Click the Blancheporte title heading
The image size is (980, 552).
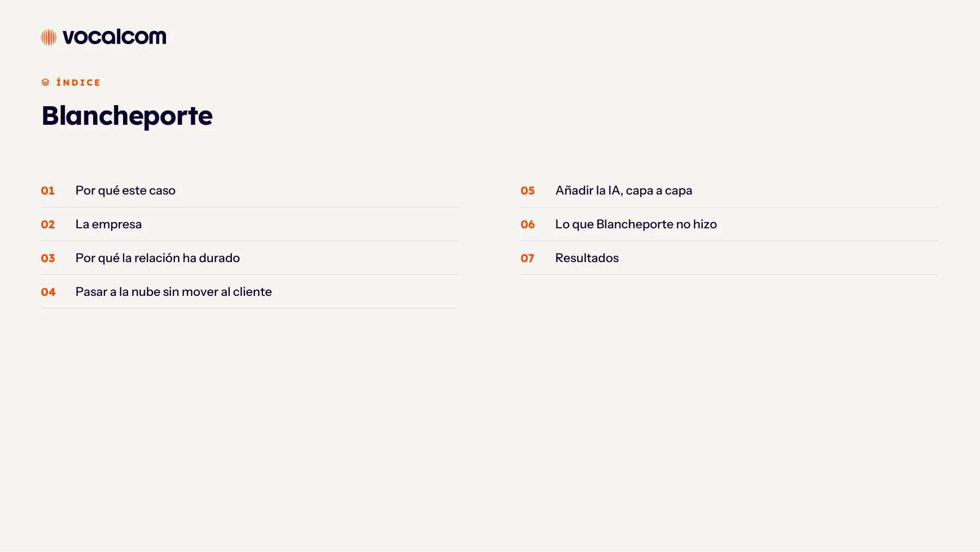[127, 116]
